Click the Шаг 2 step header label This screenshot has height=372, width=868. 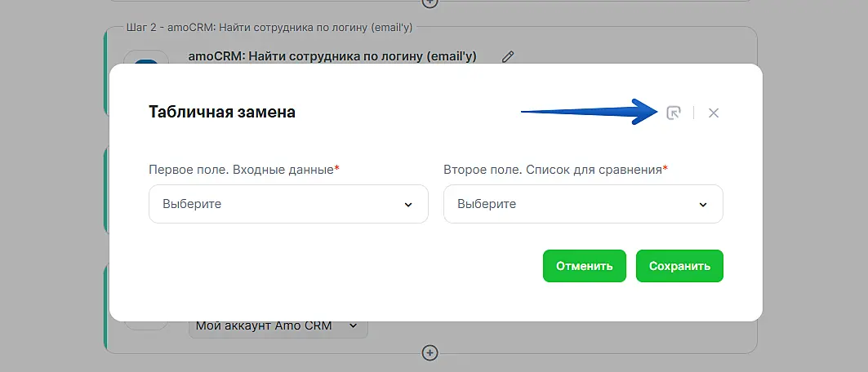pos(269,28)
